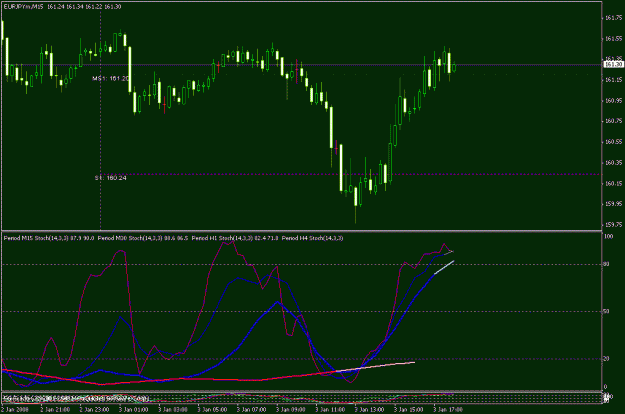
Task: Click the 161.15 price axis label
Action: pyautogui.click(x=613, y=80)
